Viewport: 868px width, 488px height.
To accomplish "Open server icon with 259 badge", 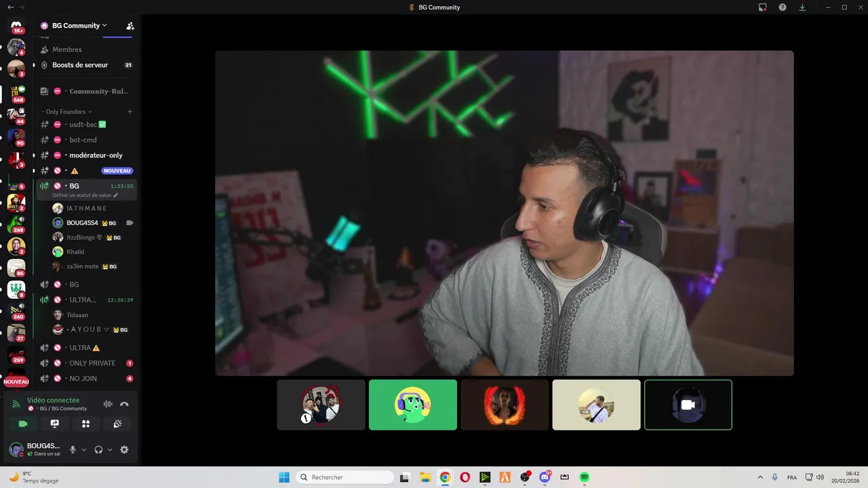I will pyautogui.click(x=16, y=354).
